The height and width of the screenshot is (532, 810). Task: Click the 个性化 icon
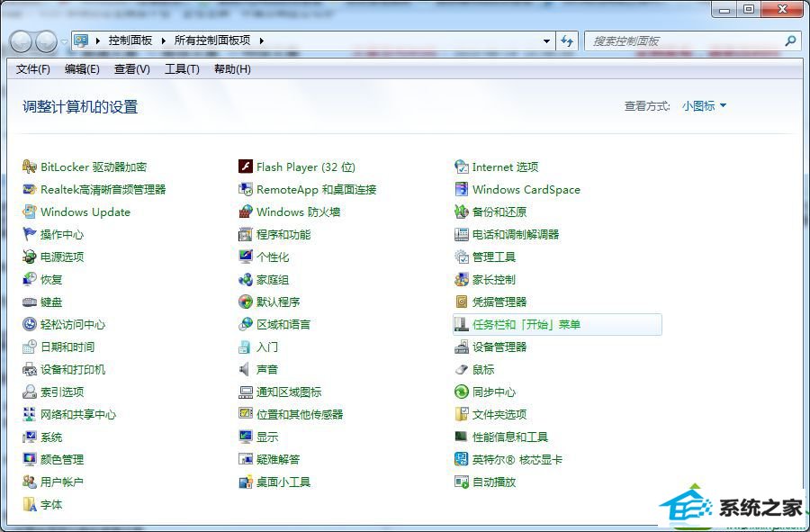pyautogui.click(x=246, y=257)
